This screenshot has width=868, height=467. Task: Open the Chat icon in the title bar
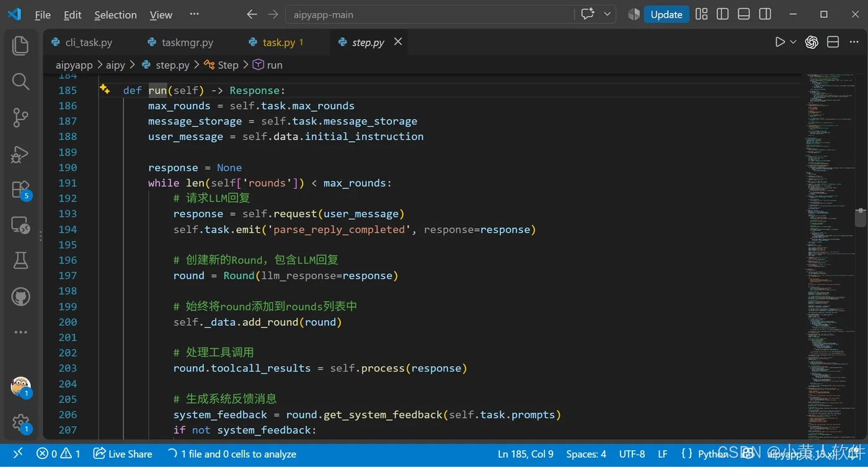coord(588,14)
